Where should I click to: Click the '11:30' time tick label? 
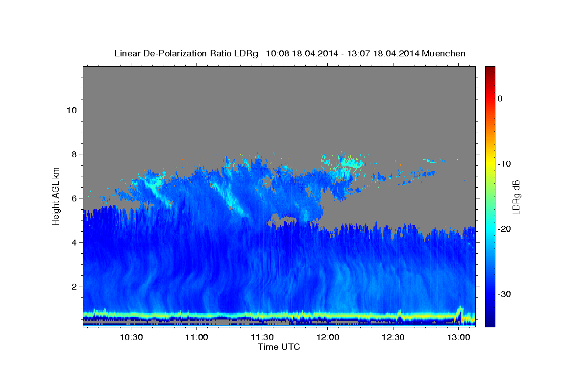[x=262, y=338]
